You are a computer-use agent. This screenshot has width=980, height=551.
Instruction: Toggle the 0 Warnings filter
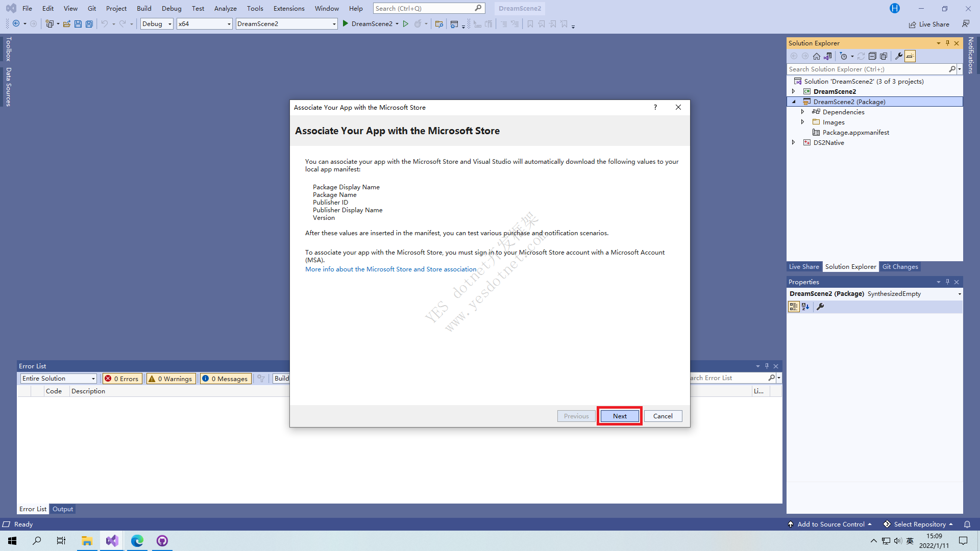[x=171, y=379]
